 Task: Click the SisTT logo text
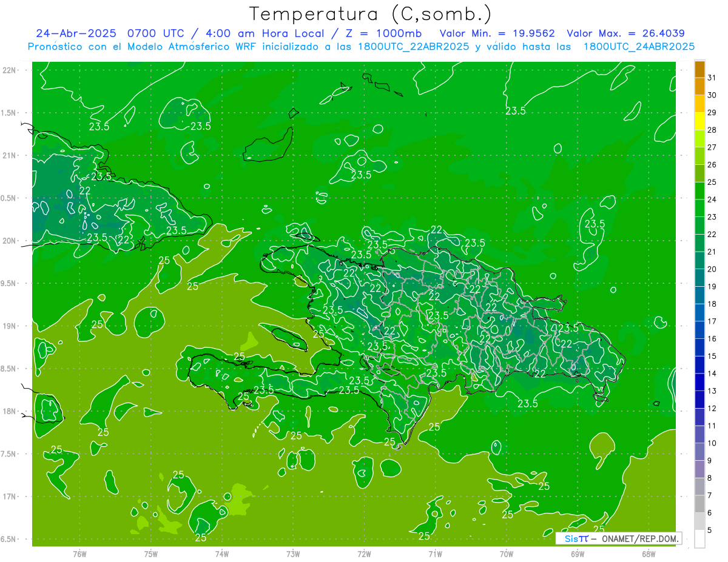[576, 538]
